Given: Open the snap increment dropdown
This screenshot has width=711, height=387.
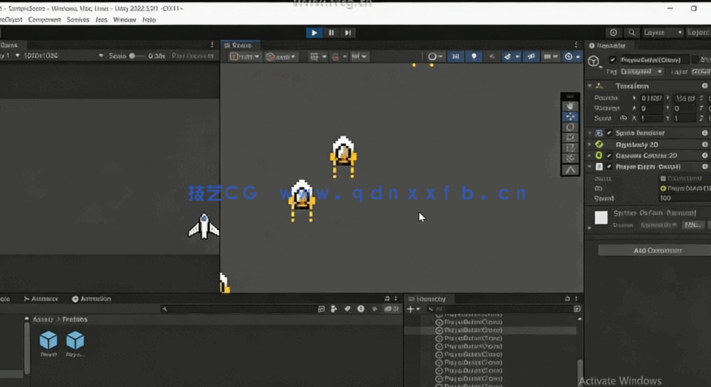Looking at the screenshot, I should coord(359,56).
